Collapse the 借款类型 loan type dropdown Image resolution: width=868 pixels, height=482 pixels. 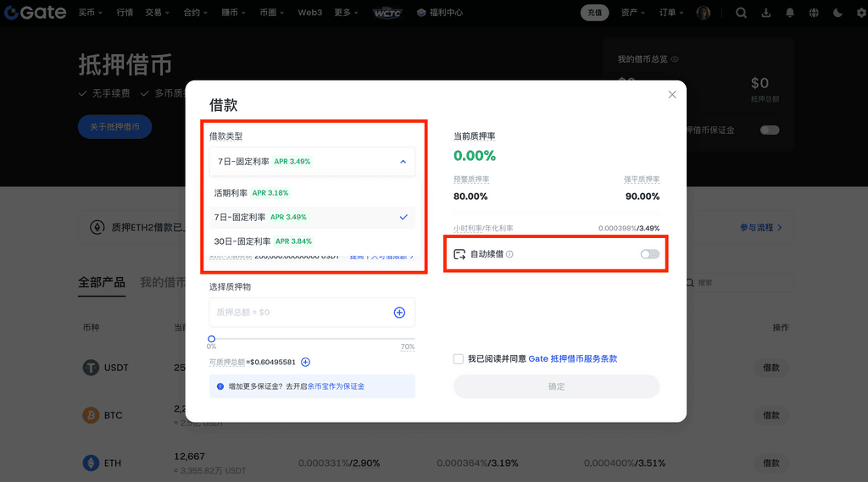[403, 161]
